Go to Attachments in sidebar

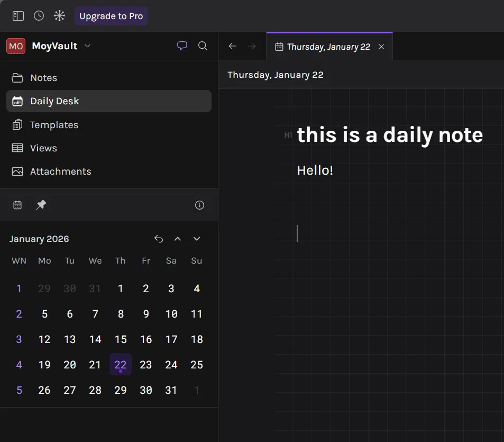tap(60, 172)
